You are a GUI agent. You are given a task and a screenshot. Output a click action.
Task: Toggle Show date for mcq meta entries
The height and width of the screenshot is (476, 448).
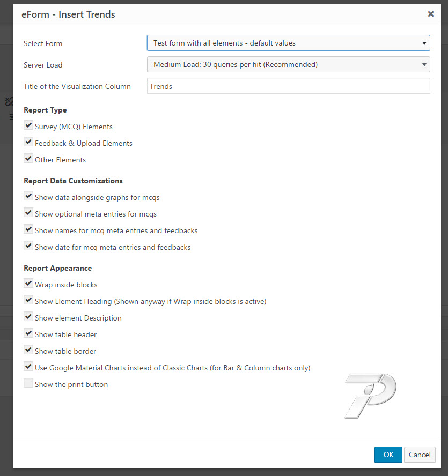(28, 246)
